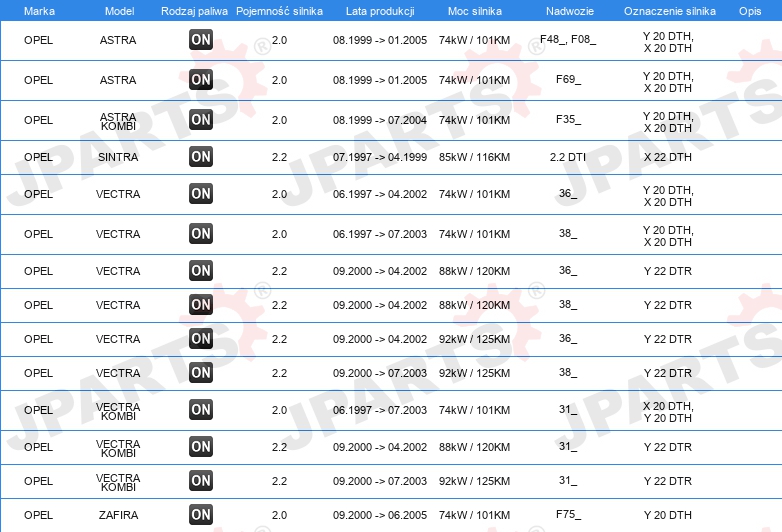Click the ON icon in the VECTRA 92kW 38_ row
782x532 pixels.
(x=201, y=372)
